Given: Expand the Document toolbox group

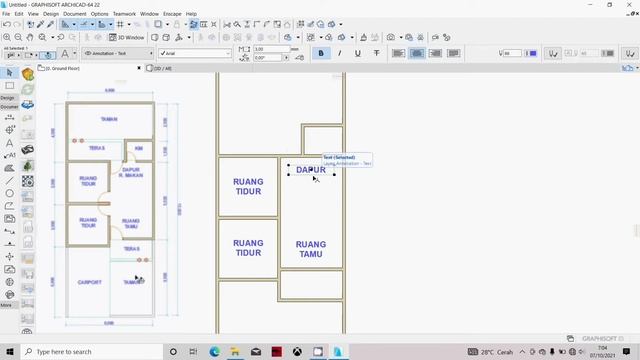Looking at the screenshot, I should 9,107.
